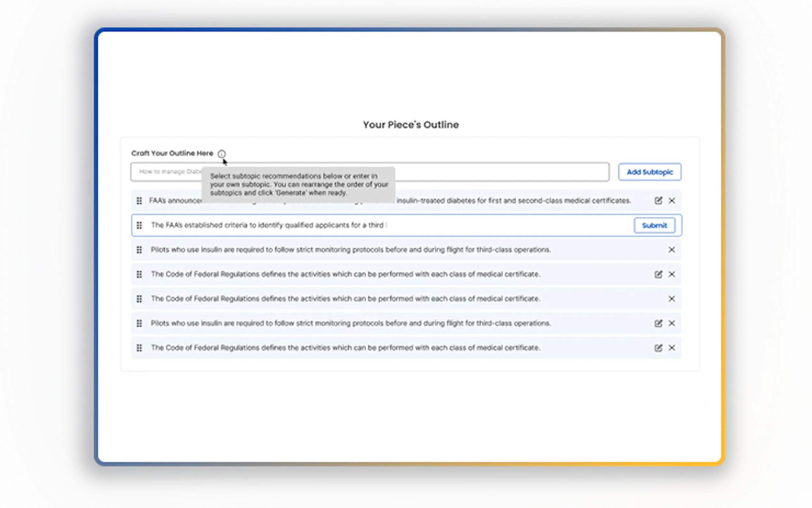Edit the FAA's announcement subtopic via pencil icon
This screenshot has width=812, height=508.
tap(658, 201)
